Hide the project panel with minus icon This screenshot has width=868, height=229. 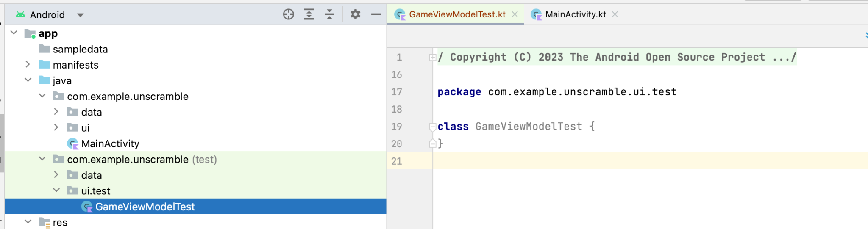[376, 14]
